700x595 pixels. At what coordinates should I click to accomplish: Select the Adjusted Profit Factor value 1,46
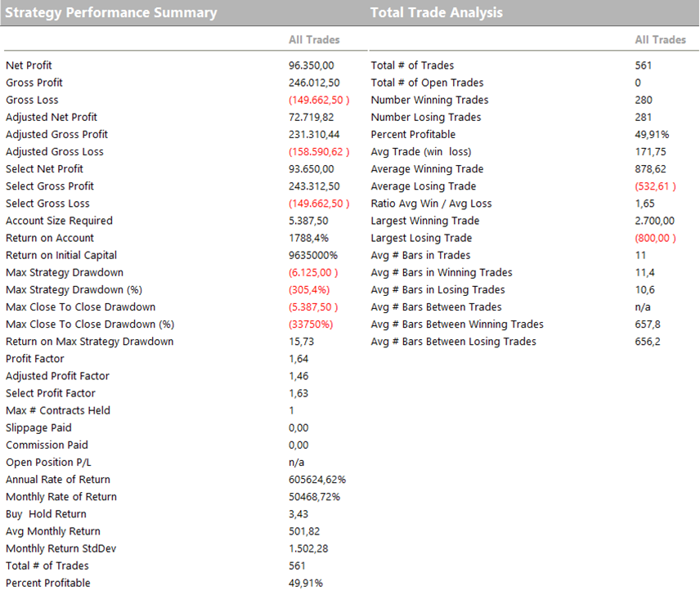pos(298,376)
